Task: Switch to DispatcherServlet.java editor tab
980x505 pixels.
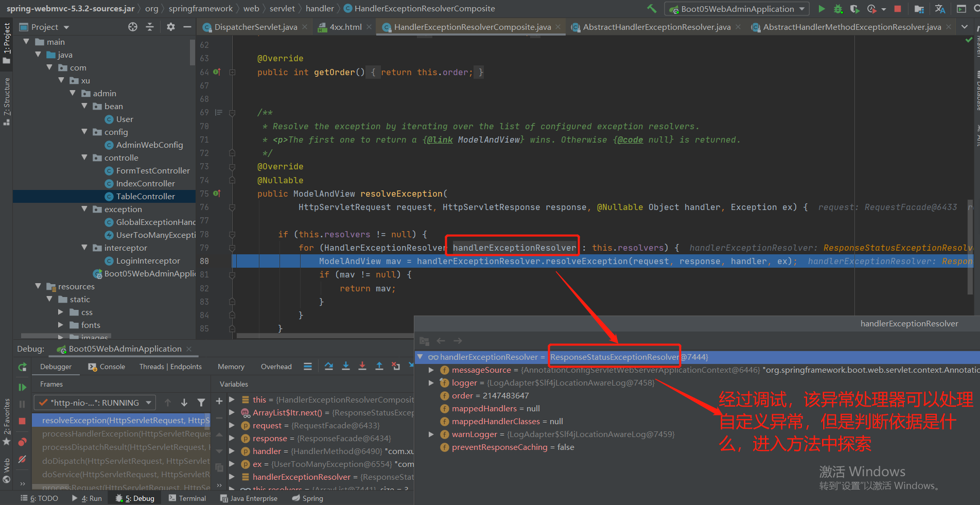Action: pyautogui.click(x=256, y=27)
